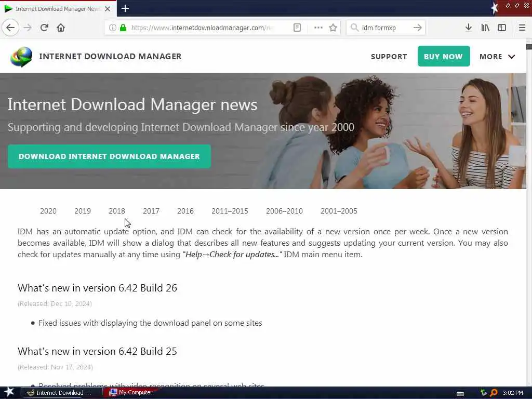Click the 3:02 PM taskbar clock
This screenshot has width=532, height=399.
pyautogui.click(x=512, y=393)
